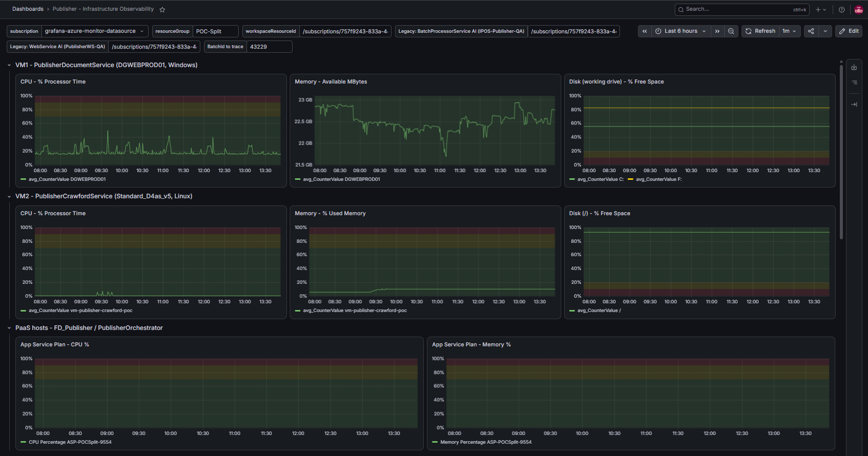Click green color swatch for avg_CounterValue C:
This screenshot has height=456, width=868.
[572, 179]
